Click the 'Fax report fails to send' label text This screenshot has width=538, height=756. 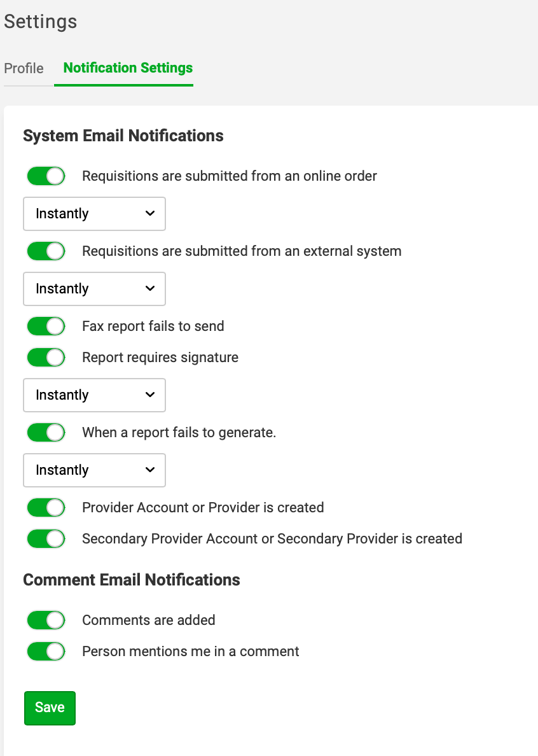(153, 326)
